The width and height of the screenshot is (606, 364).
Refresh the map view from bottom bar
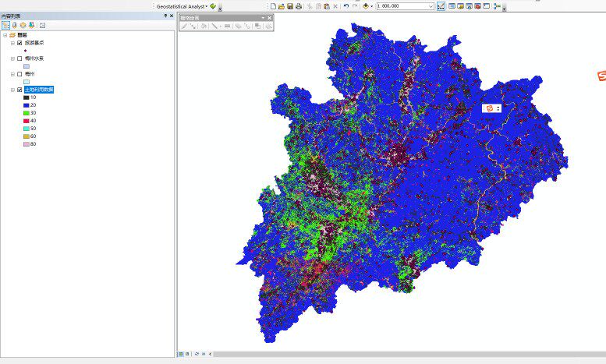pos(196,354)
